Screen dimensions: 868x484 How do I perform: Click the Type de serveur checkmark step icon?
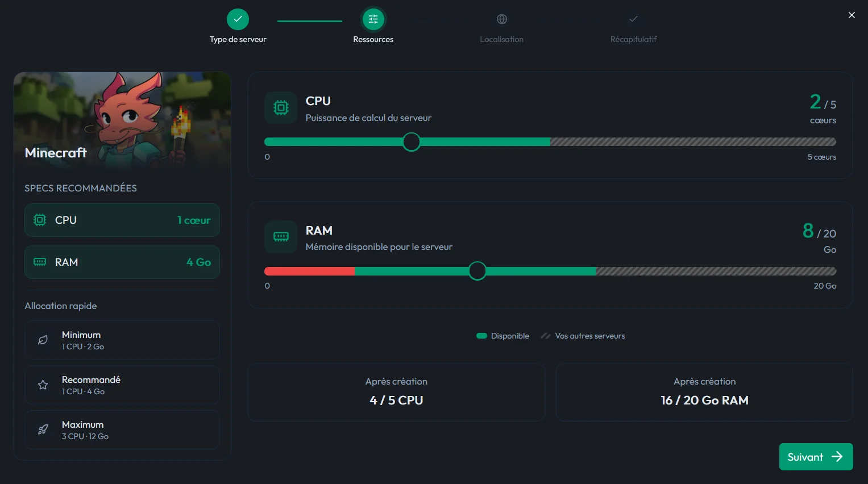click(x=238, y=19)
